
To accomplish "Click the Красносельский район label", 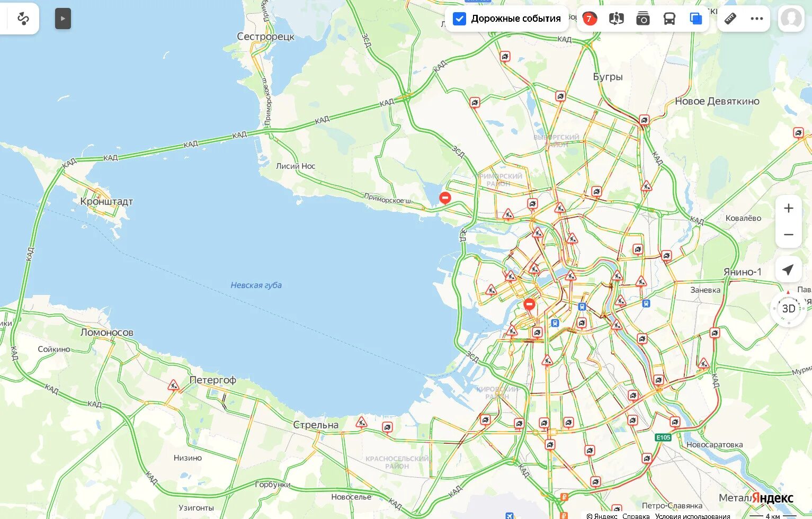I will [x=397, y=462].
